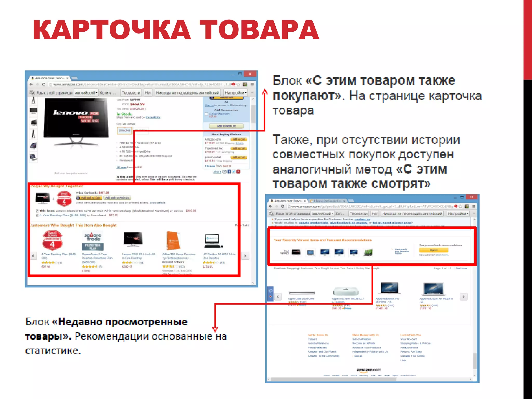532x399 pixels.
Task: Click main Lenovo monitor product image
Action: pos(76,123)
